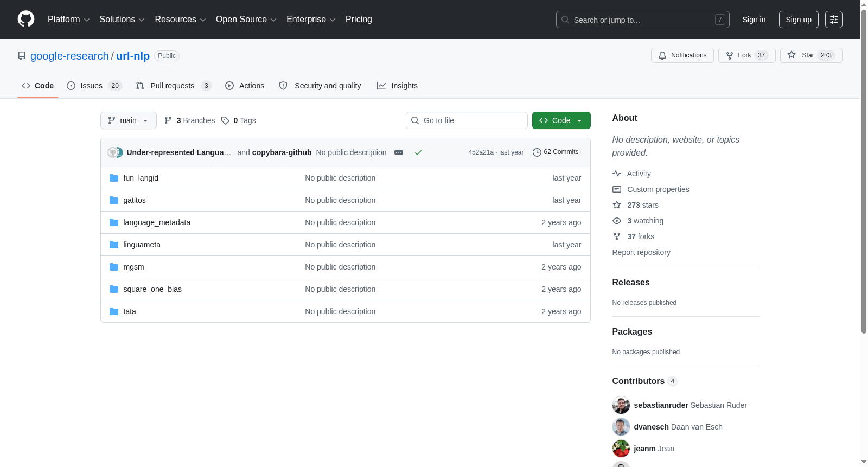Click the repository icon beside google-research
This screenshot has width=868, height=467.
coord(22,56)
